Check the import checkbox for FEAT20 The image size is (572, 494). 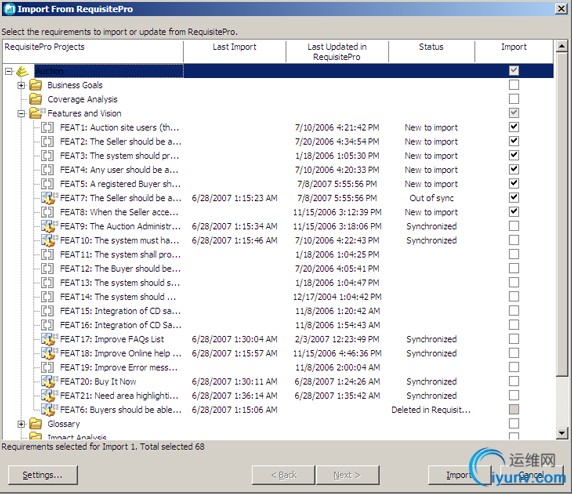pos(514,381)
